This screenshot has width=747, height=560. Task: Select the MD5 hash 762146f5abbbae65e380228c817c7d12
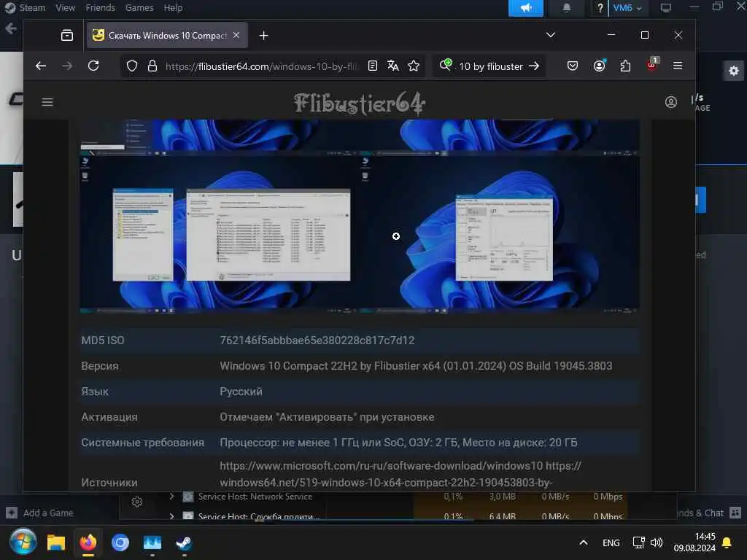click(x=317, y=340)
